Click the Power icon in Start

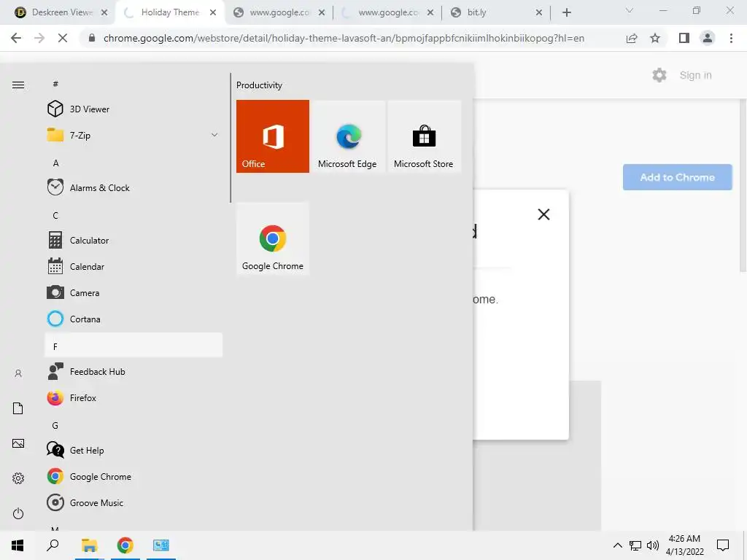pyautogui.click(x=18, y=513)
